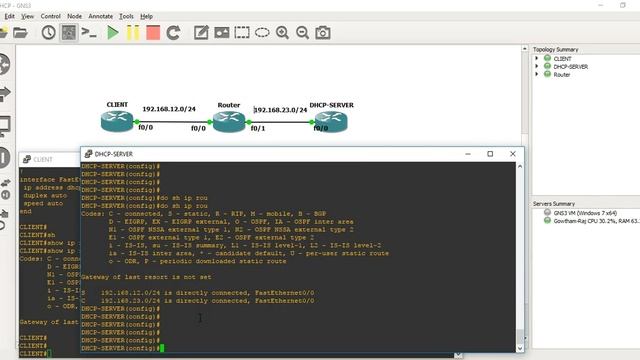Click the Zoom in magnifier icon
640x360 pixels.
pyautogui.click(x=282, y=33)
